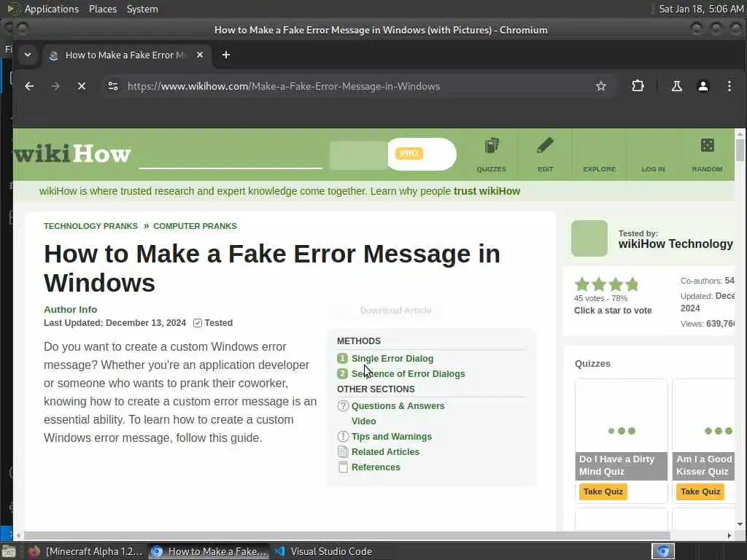
Task: Open Technology Pranks breadcrumb
Action: [90, 226]
